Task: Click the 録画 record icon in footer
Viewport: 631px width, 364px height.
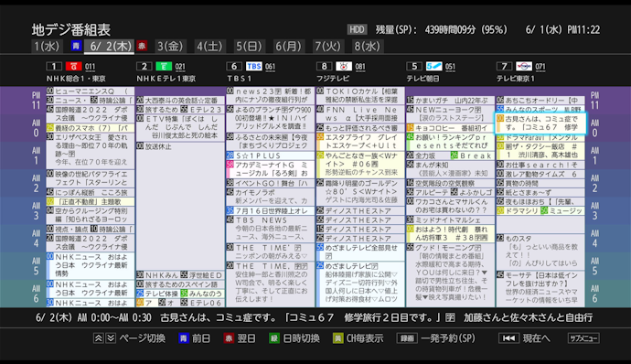Action: [x=406, y=338]
